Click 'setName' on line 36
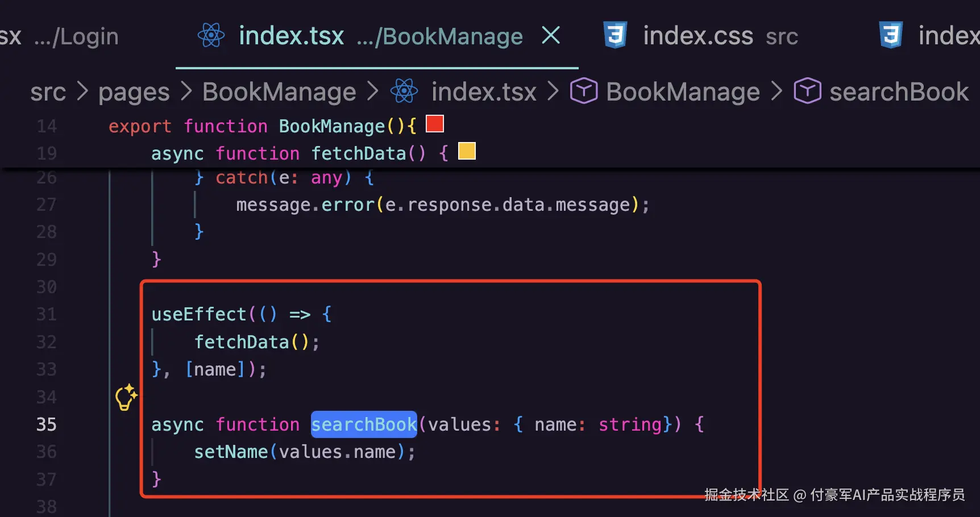 coord(231,452)
